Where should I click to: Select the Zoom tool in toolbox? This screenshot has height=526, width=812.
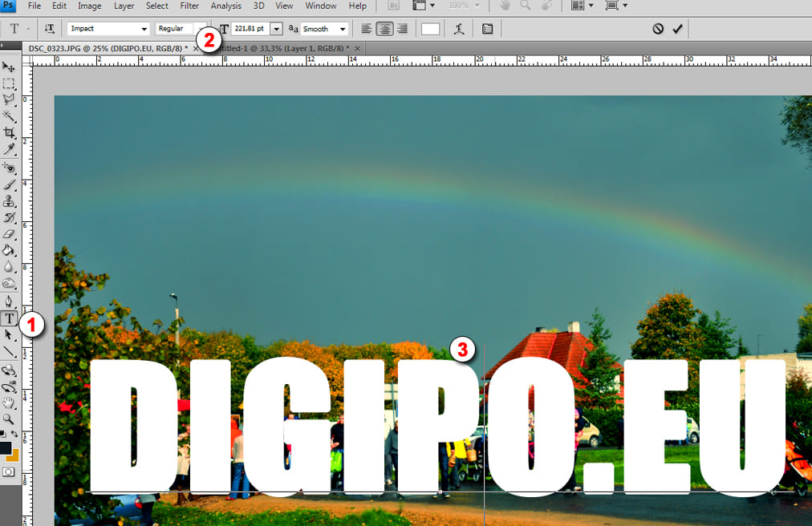(9, 419)
